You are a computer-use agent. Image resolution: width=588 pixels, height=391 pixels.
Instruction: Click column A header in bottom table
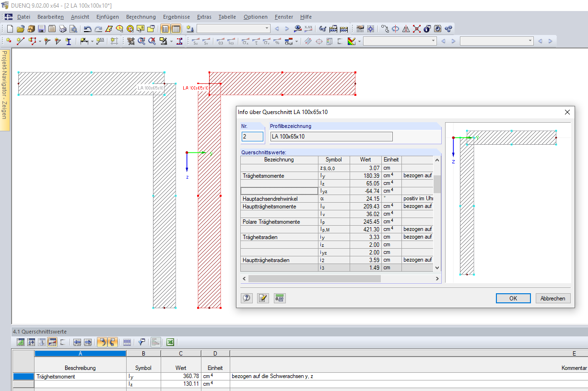[80, 353]
